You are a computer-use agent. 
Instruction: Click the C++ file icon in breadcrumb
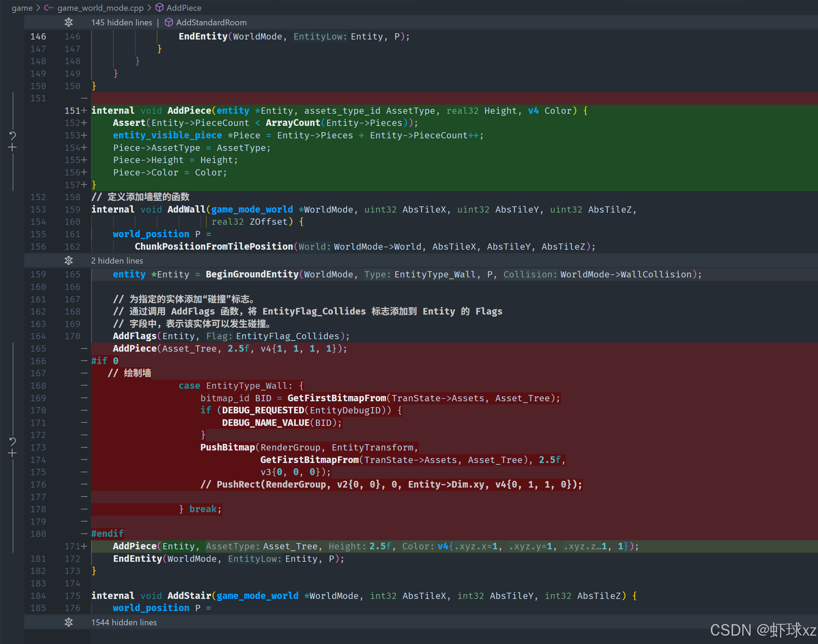[x=49, y=8]
